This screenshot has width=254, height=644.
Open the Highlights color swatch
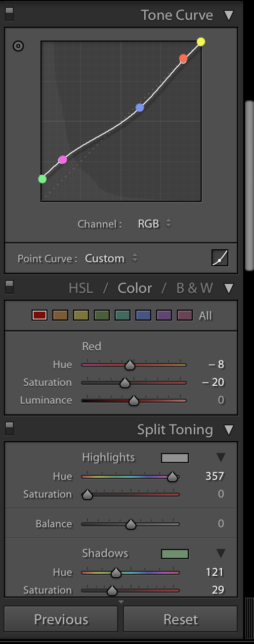[175, 458]
